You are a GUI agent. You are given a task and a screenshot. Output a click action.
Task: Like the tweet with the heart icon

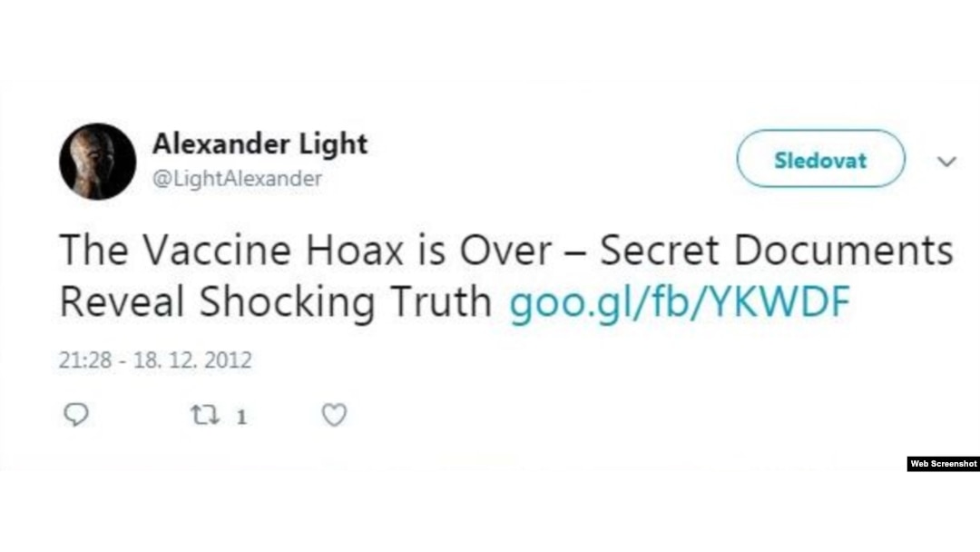(334, 415)
